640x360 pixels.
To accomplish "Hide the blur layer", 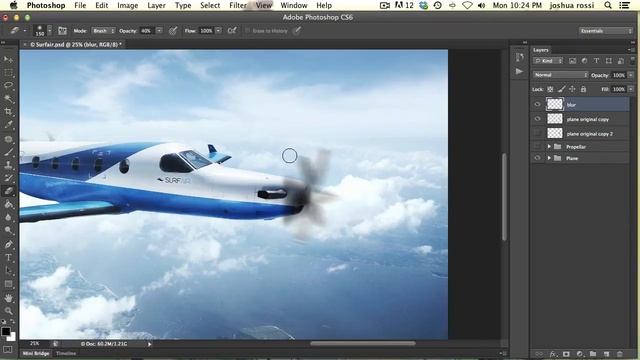I will tap(537, 104).
